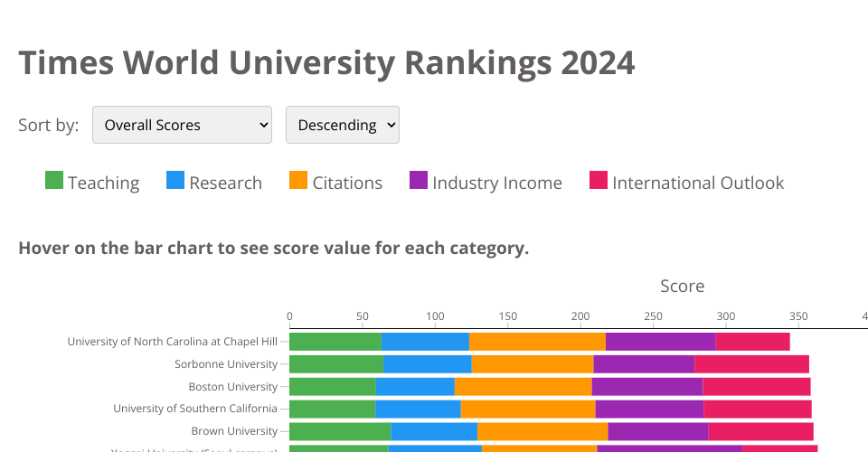Click Brown University's green Teaching bar segment
This screenshot has height=452, width=868.
[339, 431]
